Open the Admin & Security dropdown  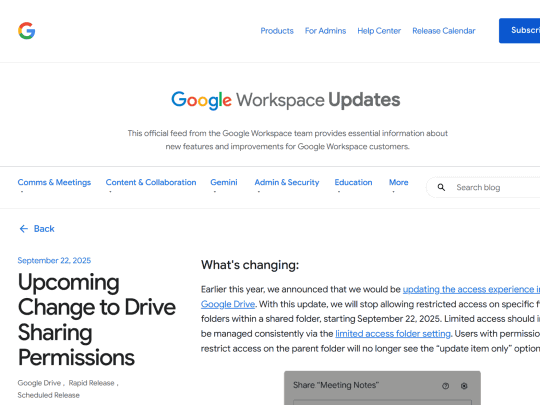coord(287,182)
